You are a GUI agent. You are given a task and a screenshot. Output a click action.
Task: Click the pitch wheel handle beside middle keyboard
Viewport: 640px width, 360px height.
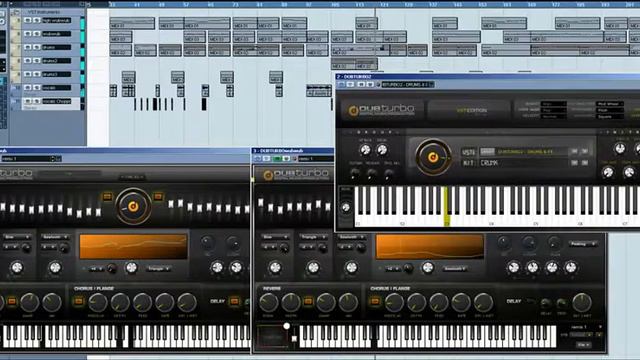294,339
